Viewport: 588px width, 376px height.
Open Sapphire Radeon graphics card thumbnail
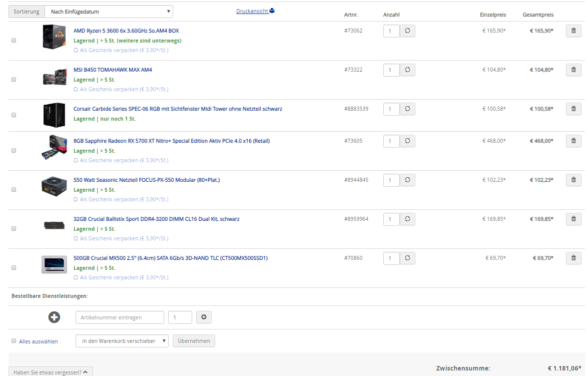click(x=54, y=148)
